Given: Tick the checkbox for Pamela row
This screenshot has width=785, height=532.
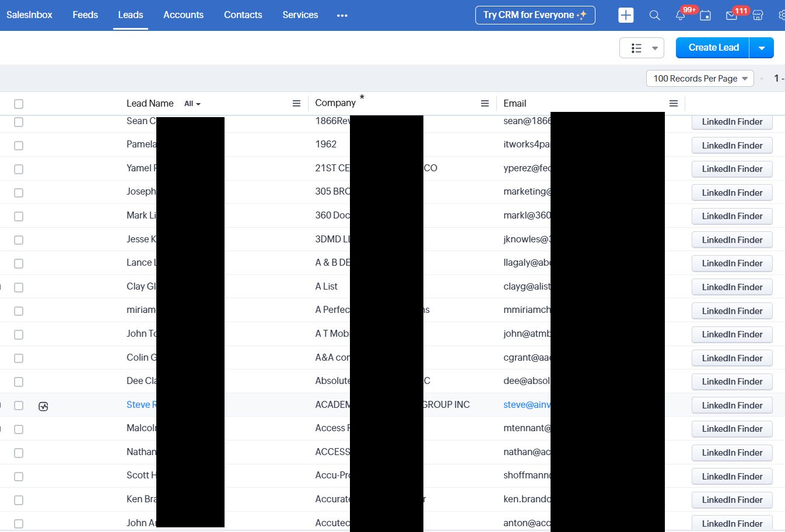Looking at the screenshot, I should click(19, 146).
